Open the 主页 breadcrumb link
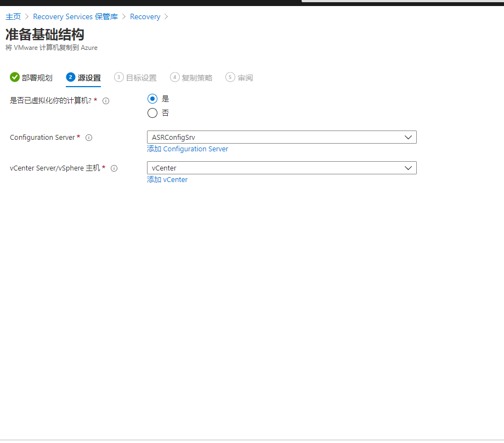 pos(13,16)
